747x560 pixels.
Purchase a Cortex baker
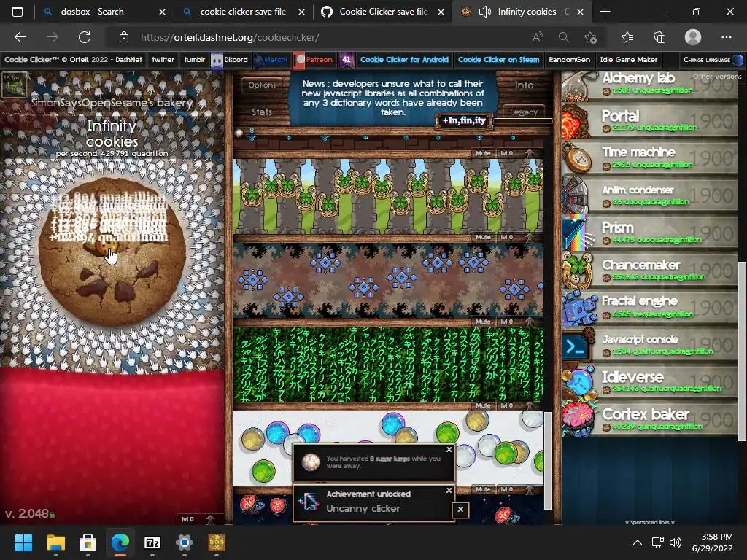(x=650, y=418)
